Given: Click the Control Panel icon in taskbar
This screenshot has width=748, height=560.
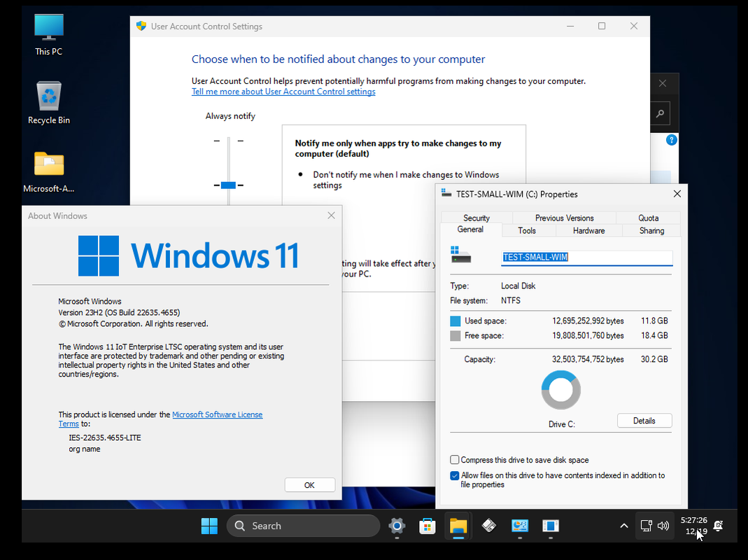Looking at the screenshot, I should [x=519, y=526].
